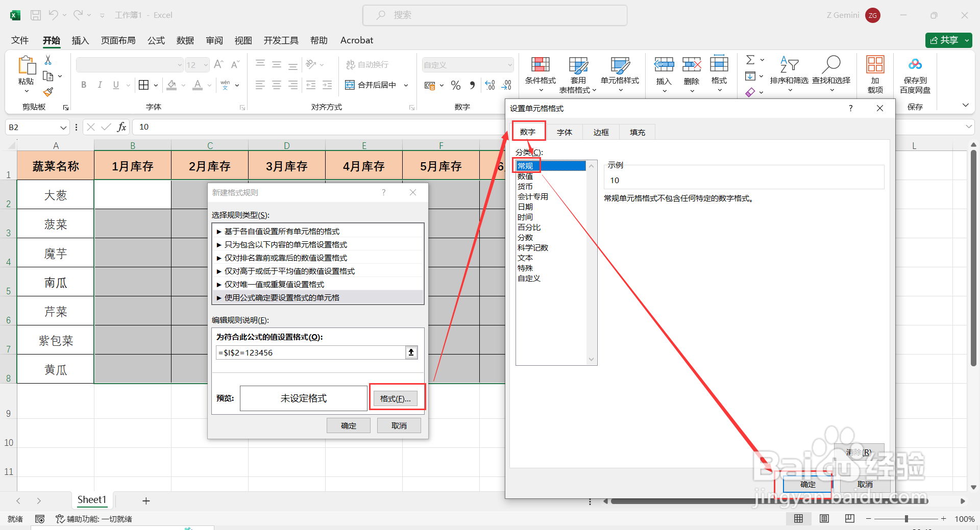Switch to 边框 tab in Format Cells dialog
The width and height of the screenshot is (980, 530).
pyautogui.click(x=601, y=132)
